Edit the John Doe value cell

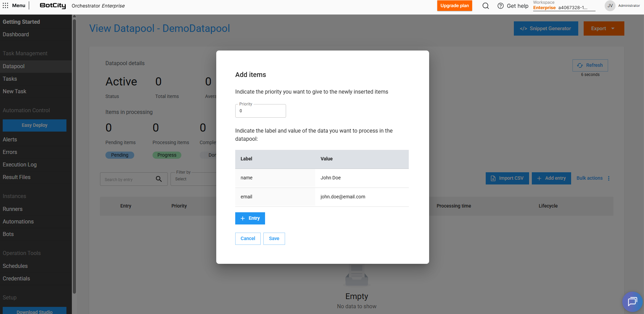(x=361, y=178)
